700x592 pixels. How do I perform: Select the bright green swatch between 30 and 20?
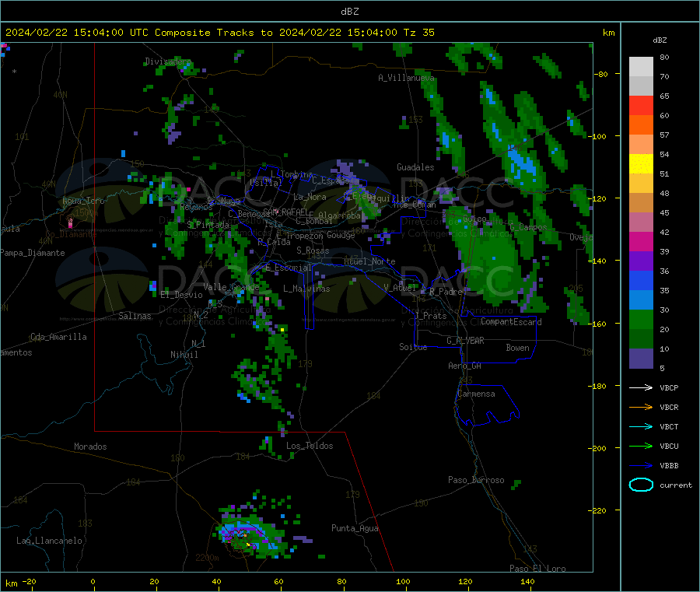(x=641, y=319)
